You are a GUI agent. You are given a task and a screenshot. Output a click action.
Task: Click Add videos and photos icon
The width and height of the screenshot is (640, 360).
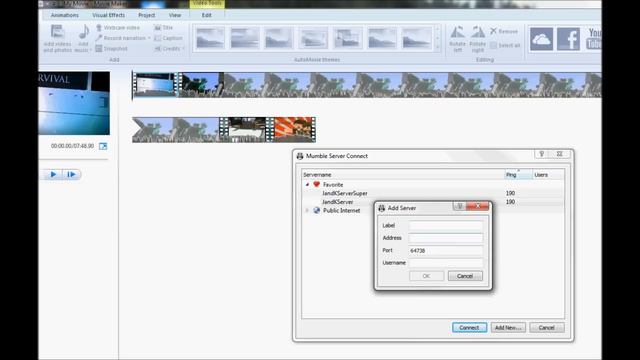point(57,32)
